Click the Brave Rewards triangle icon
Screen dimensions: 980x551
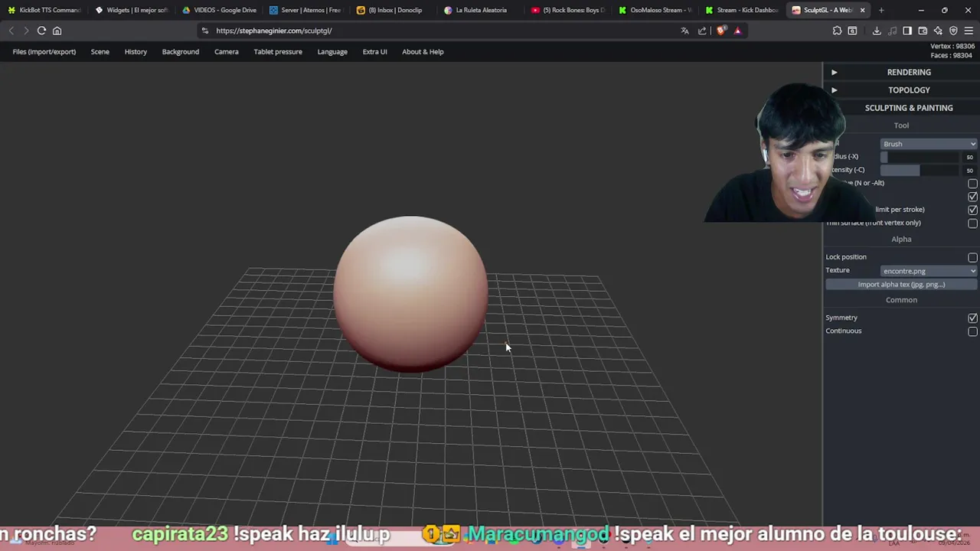pyautogui.click(x=737, y=31)
